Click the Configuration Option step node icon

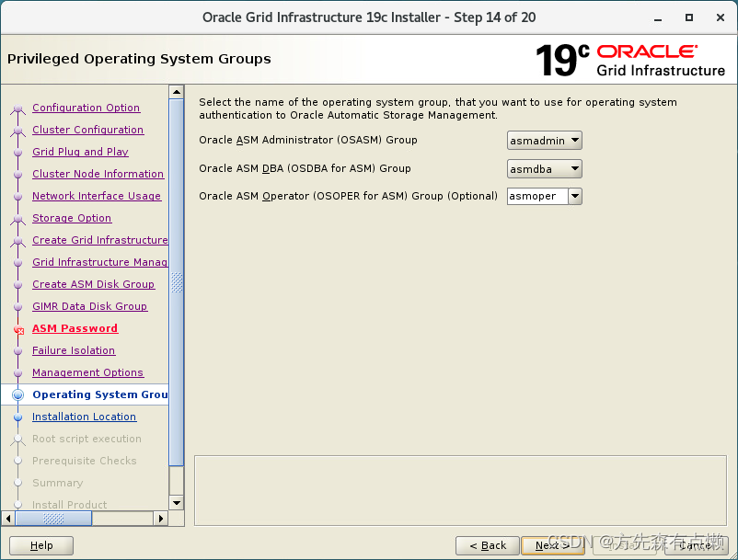[x=17, y=109]
